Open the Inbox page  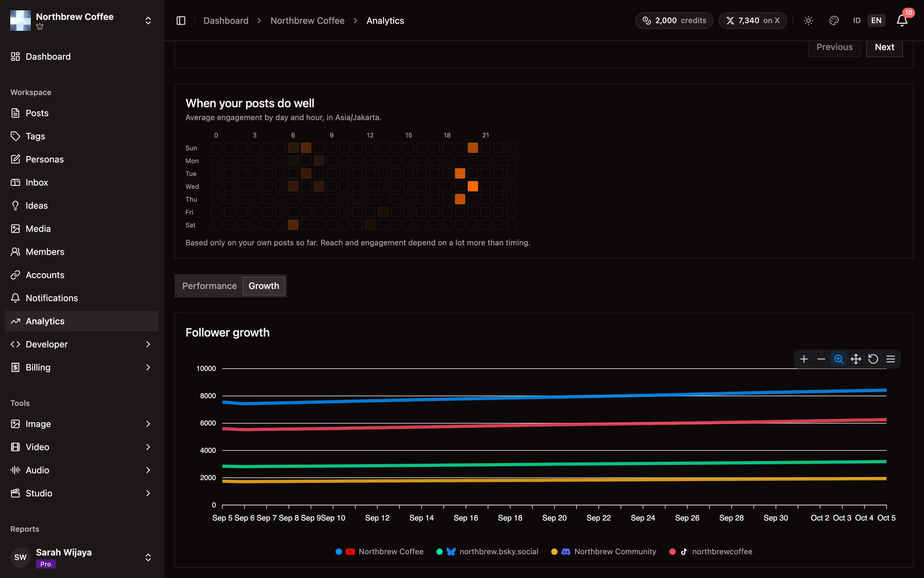82,182
